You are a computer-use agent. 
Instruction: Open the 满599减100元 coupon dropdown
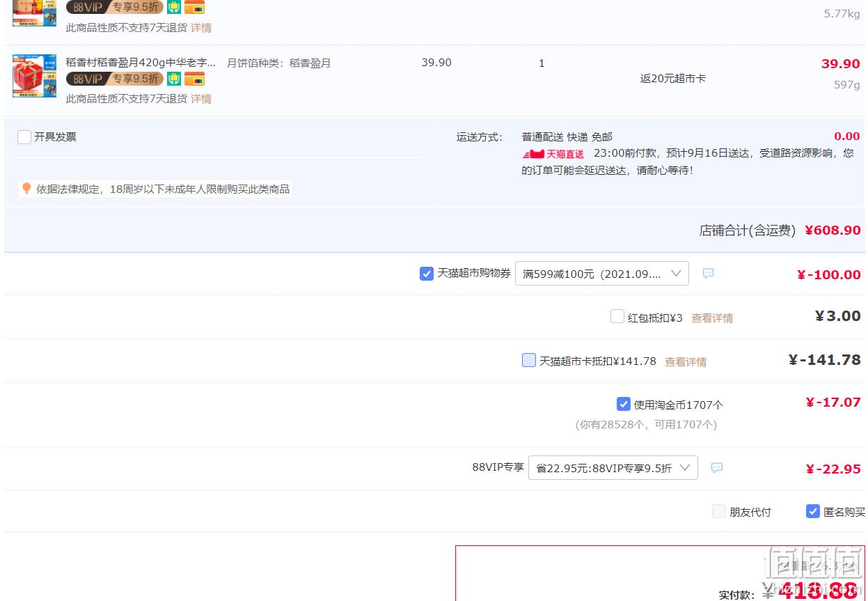602,274
